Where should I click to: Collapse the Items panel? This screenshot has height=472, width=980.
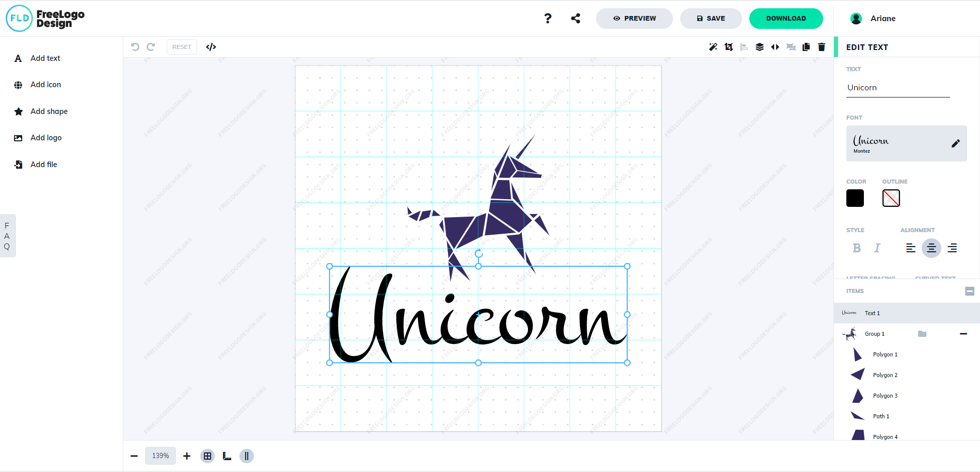pos(969,291)
